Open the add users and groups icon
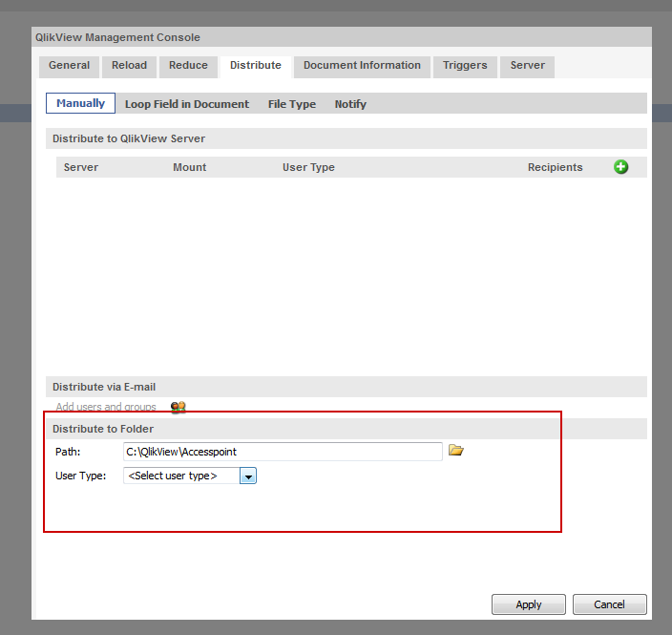The height and width of the screenshot is (635, 672). [x=178, y=407]
